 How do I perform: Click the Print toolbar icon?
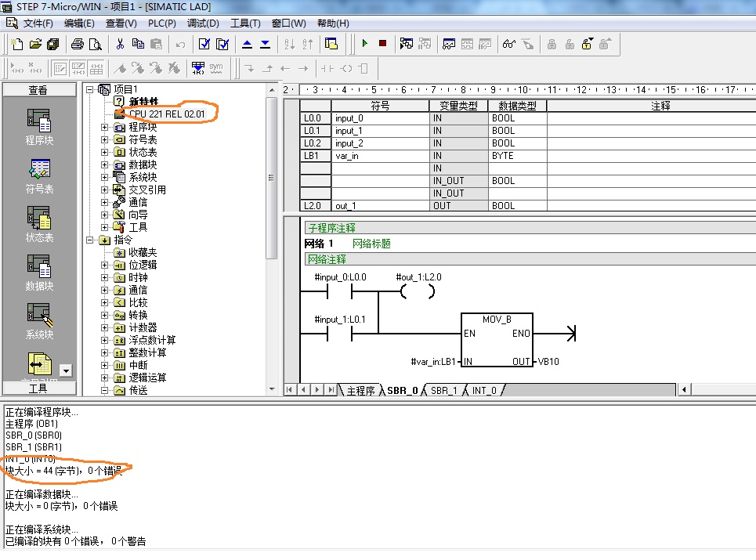click(x=77, y=45)
